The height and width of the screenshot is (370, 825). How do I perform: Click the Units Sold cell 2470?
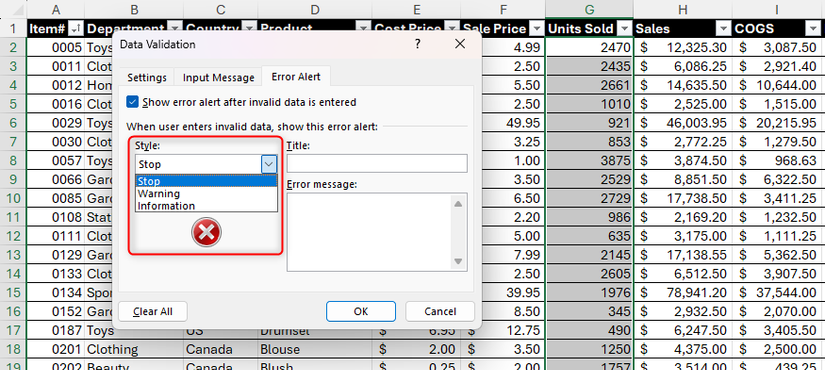[589, 48]
